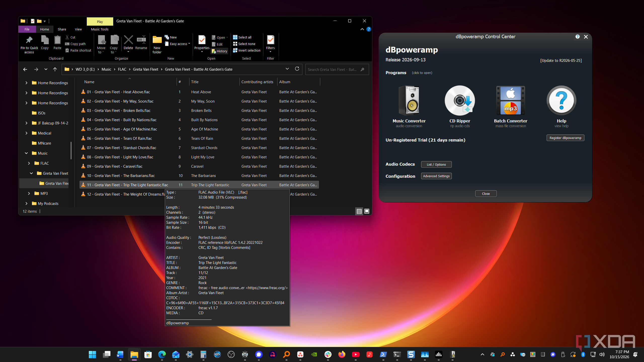Click Close button in dBpoweramp Control Center
The image size is (644, 362).
486,194
